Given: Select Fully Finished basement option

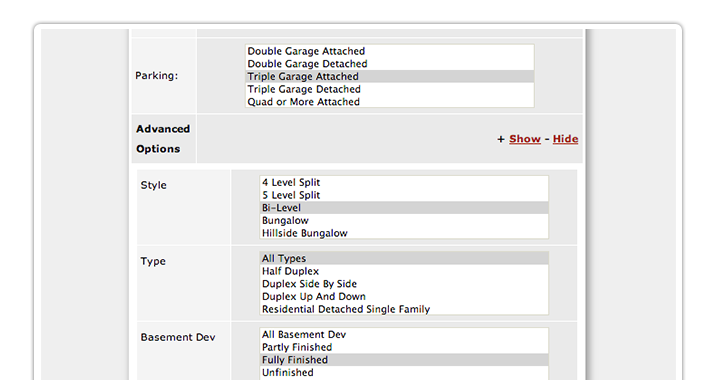Looking at the screenshot, I should (404, 360).
